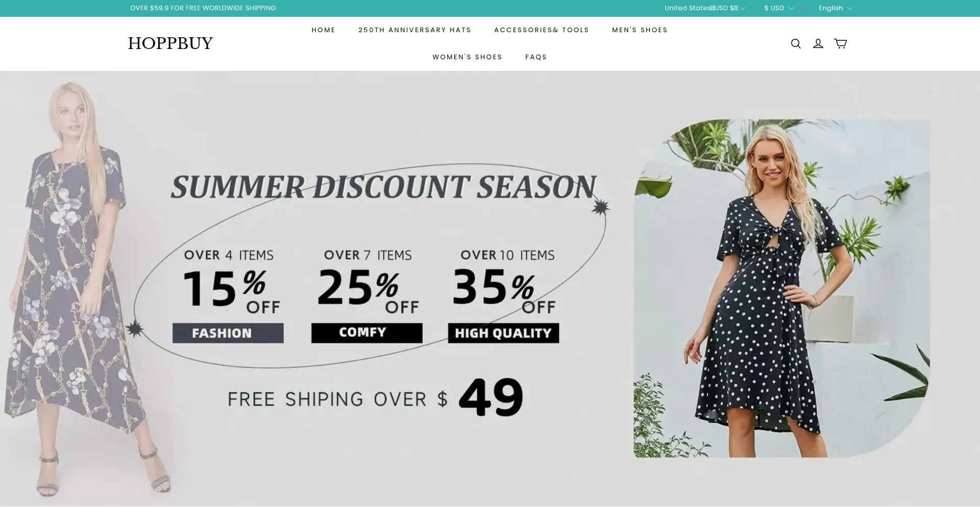Click the HOPPBUY logo
Image resolution: width=980 pixels, height=507 pixels.
click(x=170, y=44)
